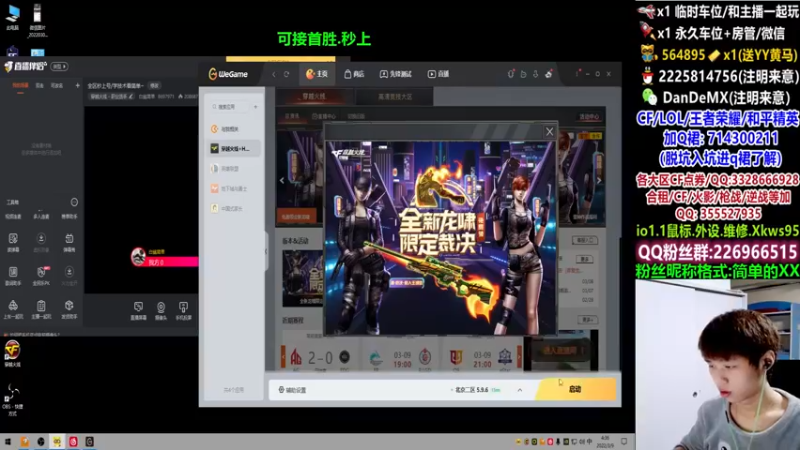Open user avatar icon in WeGame header
800x450 pixels.
click(548, 74)
